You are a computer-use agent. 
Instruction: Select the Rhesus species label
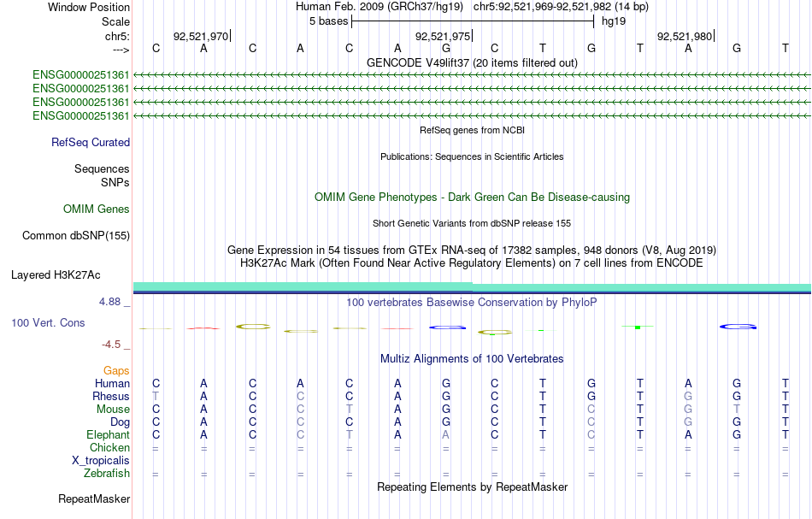tap(111, 396)
